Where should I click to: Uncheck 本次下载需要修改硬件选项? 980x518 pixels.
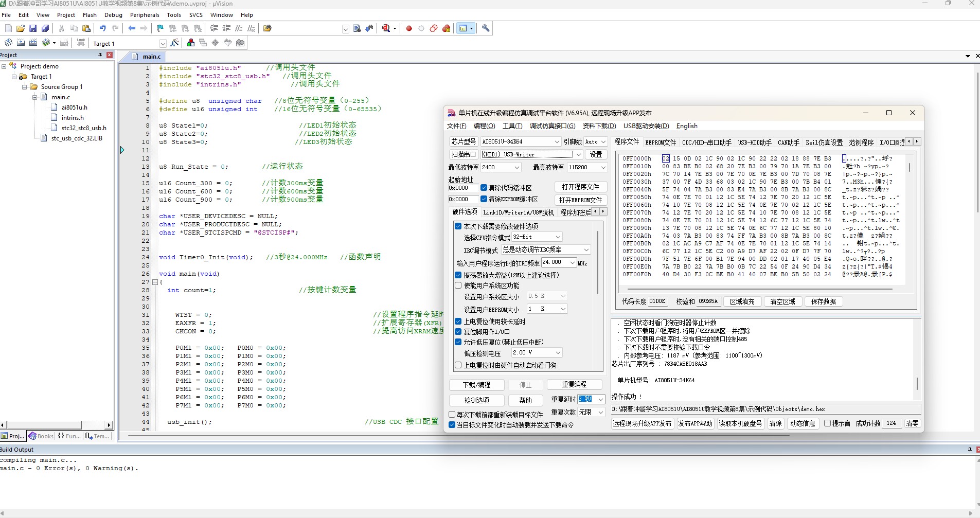pyautogui.click(x=458, y=226)
